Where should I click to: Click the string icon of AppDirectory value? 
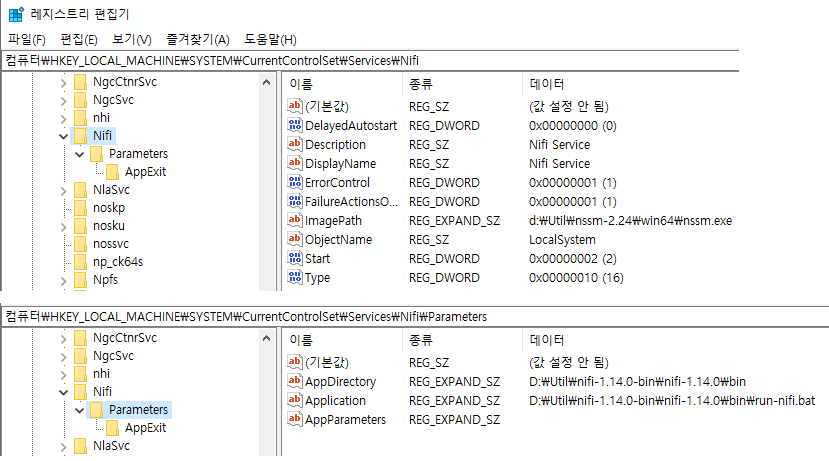tap(294, 381)
